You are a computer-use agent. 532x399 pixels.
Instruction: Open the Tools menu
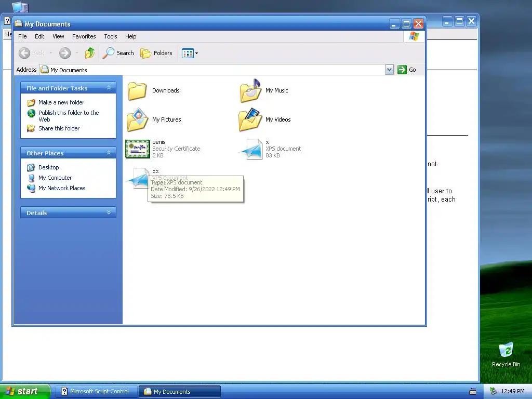coord(111,36)
